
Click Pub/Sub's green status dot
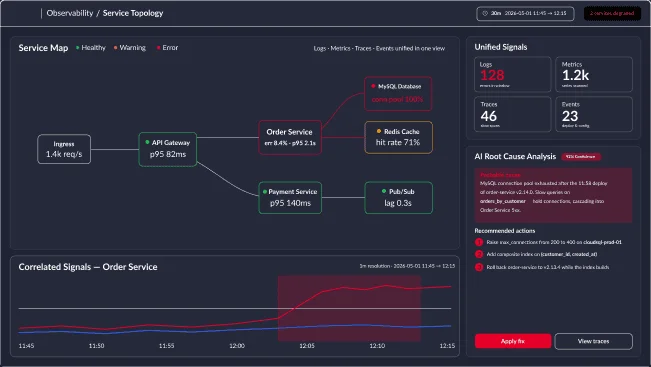click(x=384, y=191)
